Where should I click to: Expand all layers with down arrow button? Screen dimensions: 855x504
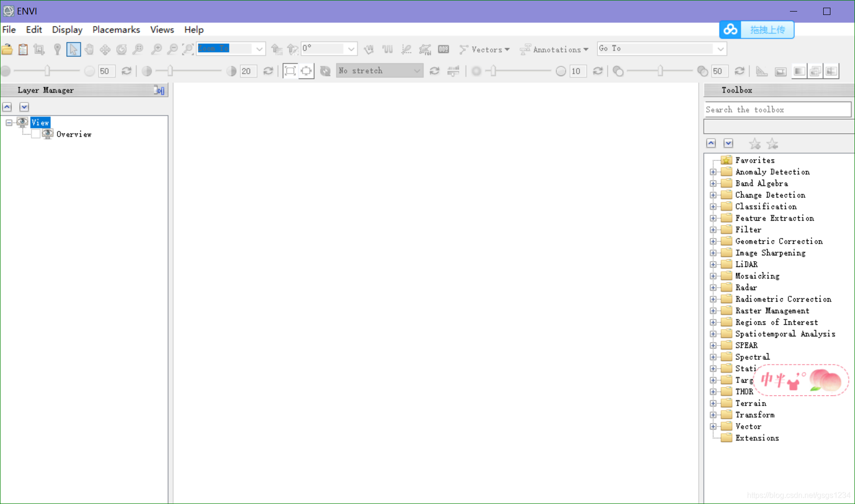click(24, 107)
